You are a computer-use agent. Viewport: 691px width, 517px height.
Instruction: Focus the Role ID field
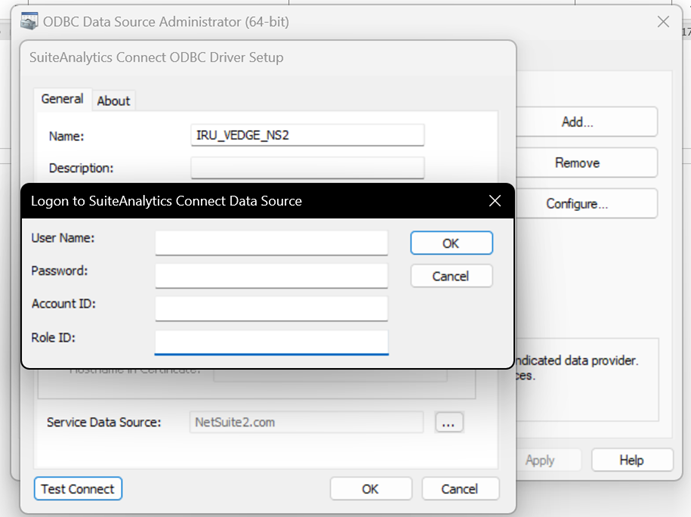tap(271, 342)
